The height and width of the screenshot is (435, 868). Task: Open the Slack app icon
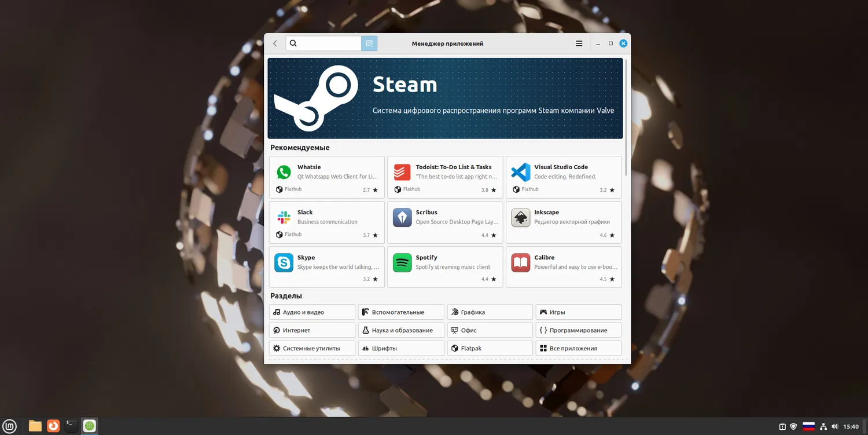coord(284,217)
